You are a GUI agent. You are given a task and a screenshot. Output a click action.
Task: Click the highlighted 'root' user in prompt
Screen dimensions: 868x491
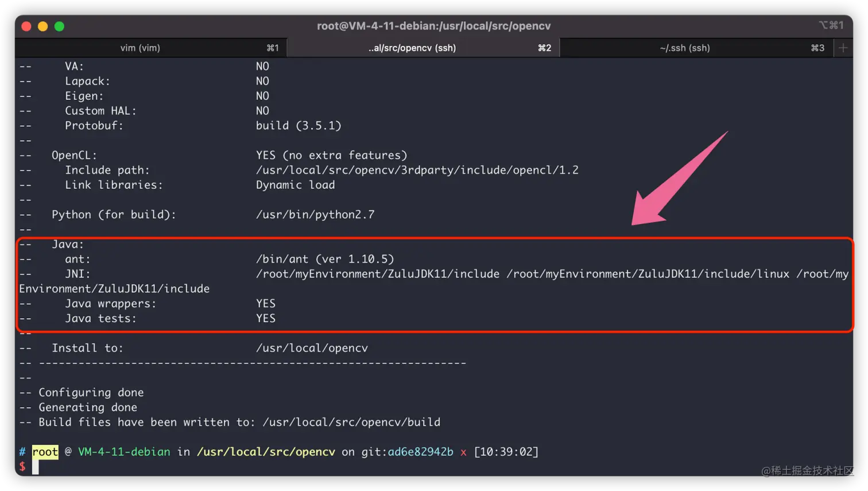(x=45, y=452)
